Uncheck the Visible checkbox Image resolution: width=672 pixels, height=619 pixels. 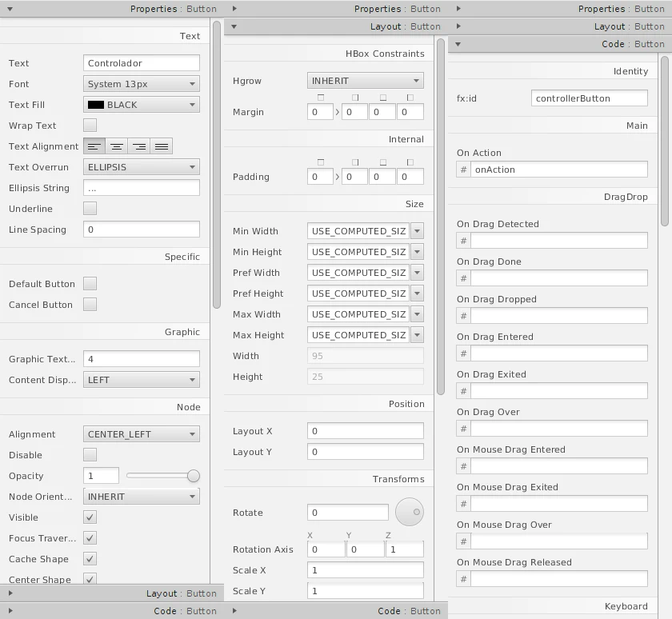pos(90,517)
